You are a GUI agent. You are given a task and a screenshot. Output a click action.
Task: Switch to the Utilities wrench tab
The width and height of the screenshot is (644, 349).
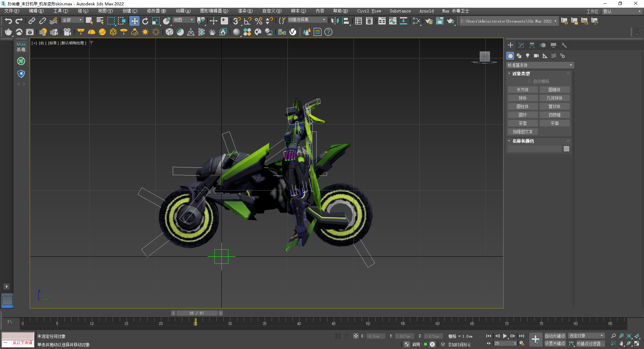click(564, 45)
